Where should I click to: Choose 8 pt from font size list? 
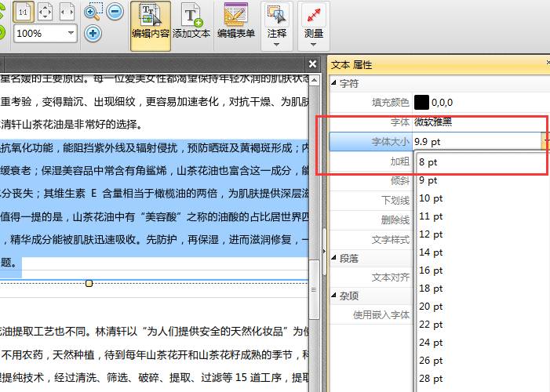tap(428, 162)
